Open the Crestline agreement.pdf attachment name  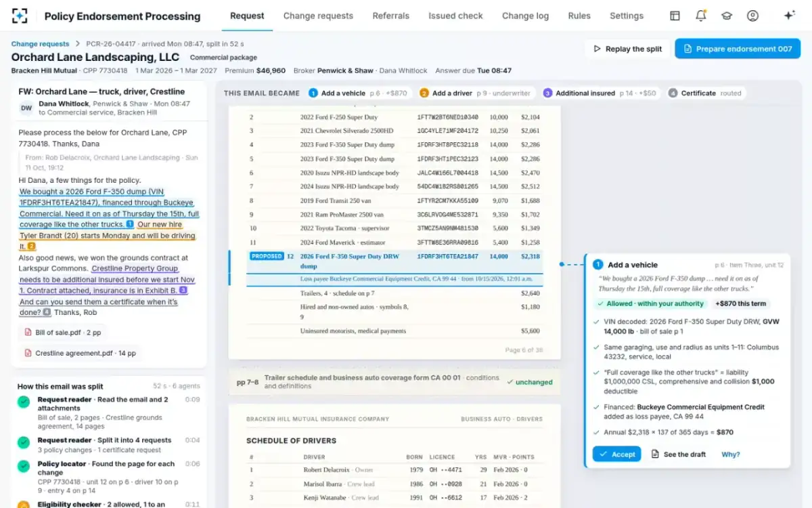click(x=86, y=353)
